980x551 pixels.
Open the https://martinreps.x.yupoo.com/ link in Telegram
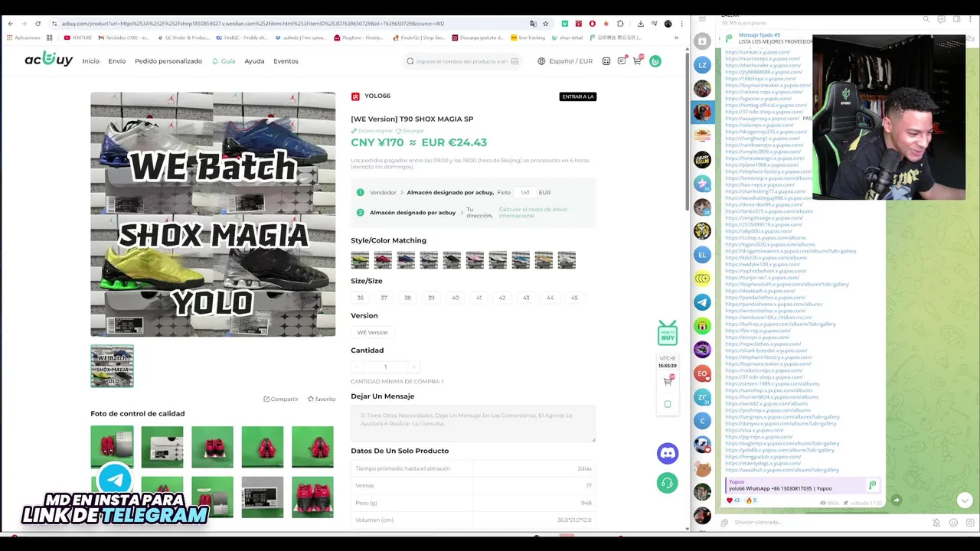pyautogui.click(x=763, y=59)
